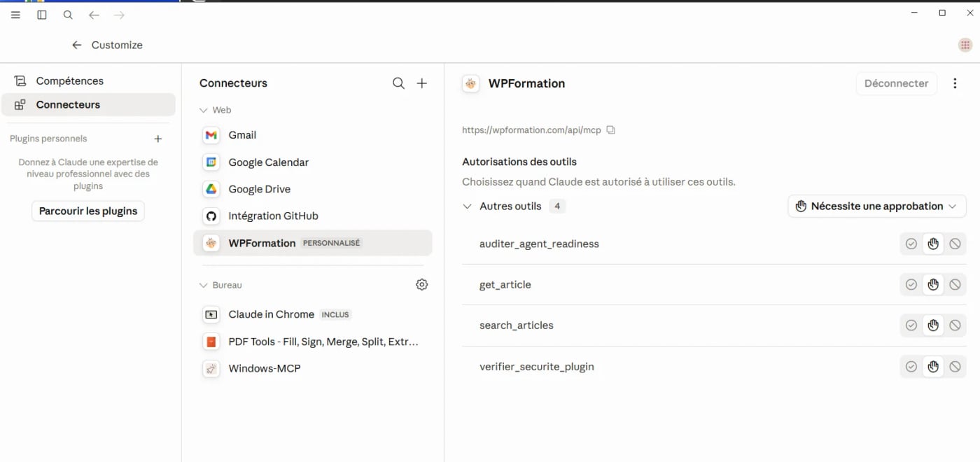Click the Plugins personnels heading

click(48, 139)
